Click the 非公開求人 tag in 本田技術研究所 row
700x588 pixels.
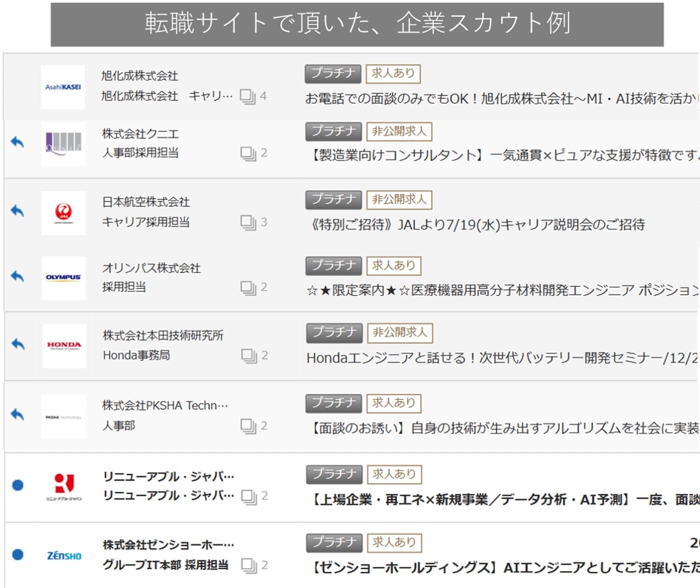pyautogui.click(x=400, y=333)
